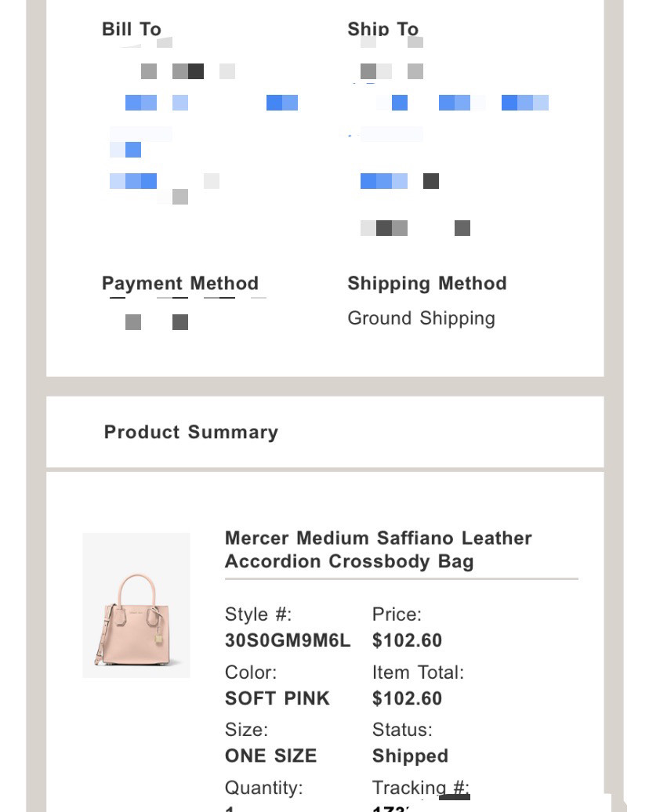Screen dimensions: 649x812
Task: Click the Bill To heading
Action: pos(131,29)
